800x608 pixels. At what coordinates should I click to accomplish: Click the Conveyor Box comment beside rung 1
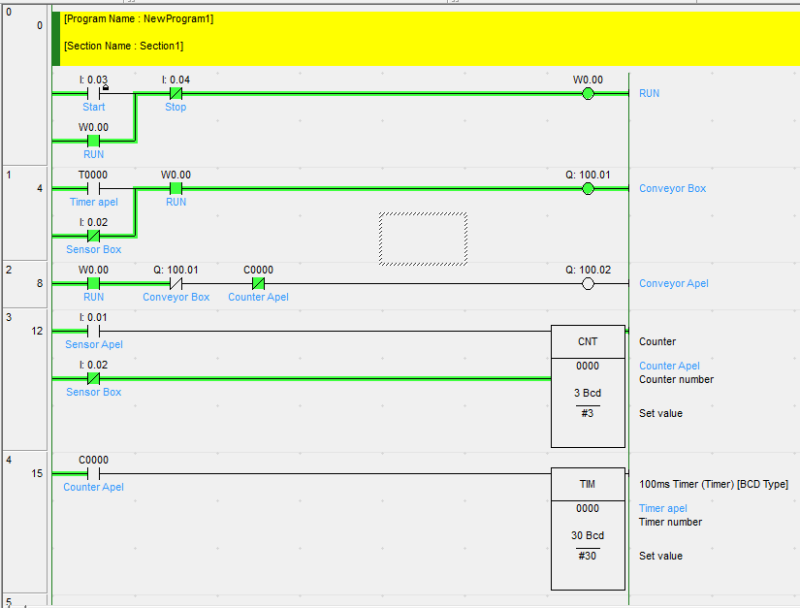[672, 188]
